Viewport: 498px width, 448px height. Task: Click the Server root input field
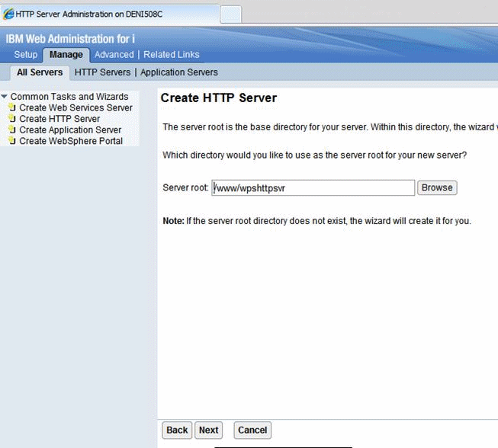click(x=313, y=188)
